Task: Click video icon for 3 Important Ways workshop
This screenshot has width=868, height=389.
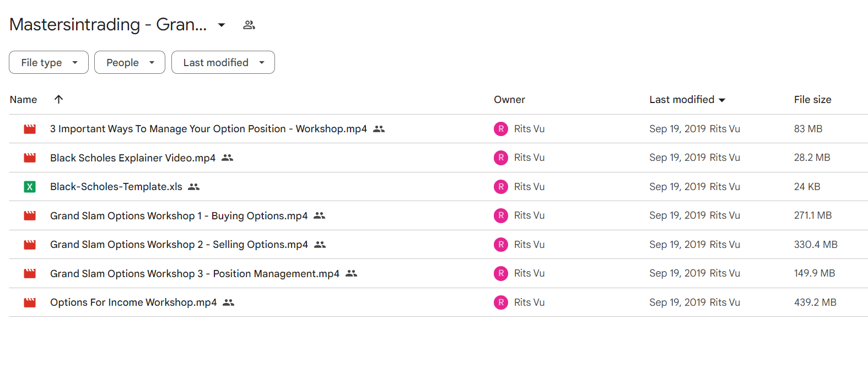Action: point(30,129)
